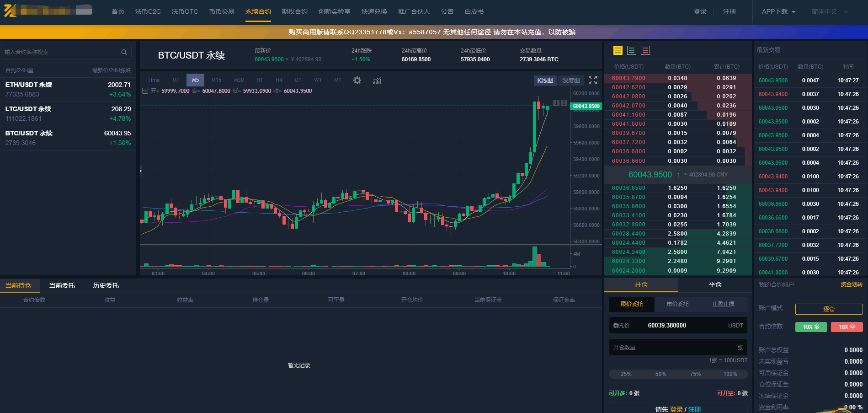Click the 资金划转 fund transfer link

click(851, 284)
